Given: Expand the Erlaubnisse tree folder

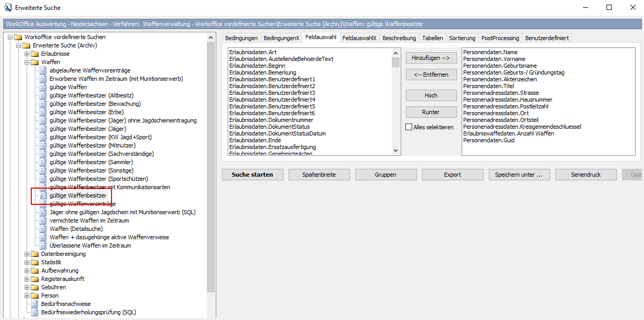Looking at the screenshot, I should click(27, 54).
